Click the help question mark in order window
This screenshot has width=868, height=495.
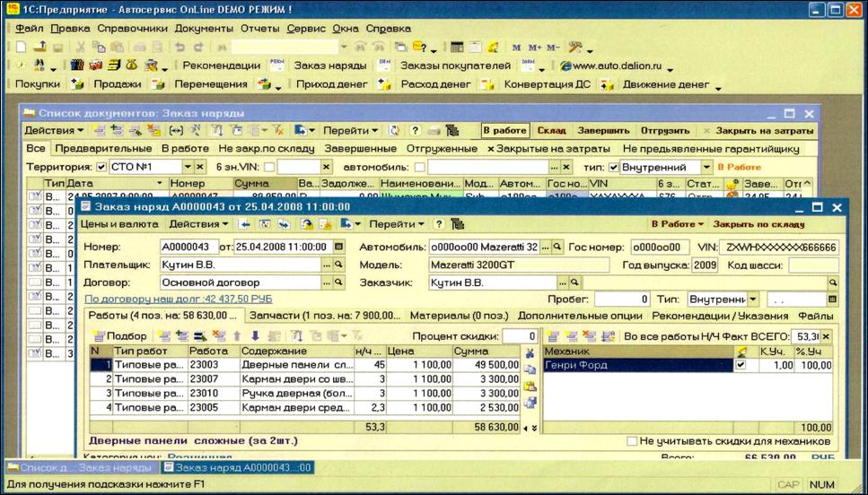click(440, 223)
